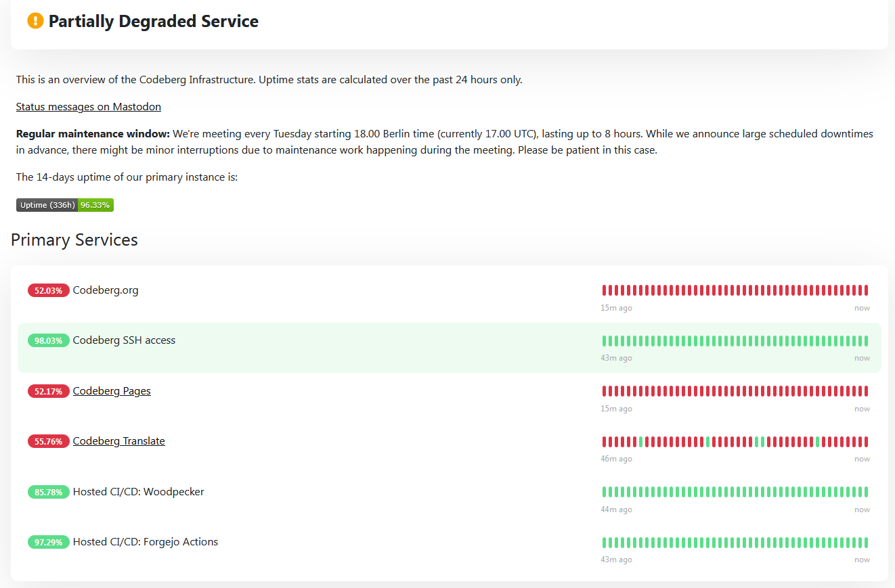The image size is (895, 588).
Task: Click the red heartbeat bar for Codeberg.org
Action: (735, 290)
